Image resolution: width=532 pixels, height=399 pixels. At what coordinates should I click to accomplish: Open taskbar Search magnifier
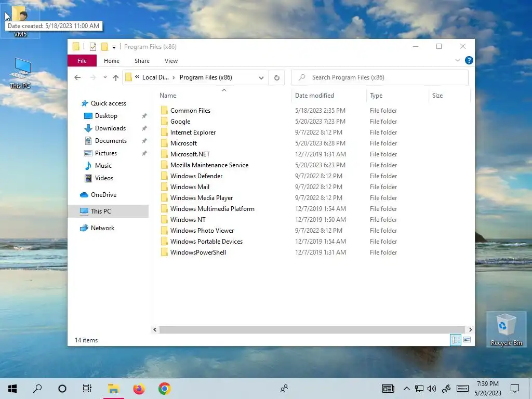click(37, 389)
